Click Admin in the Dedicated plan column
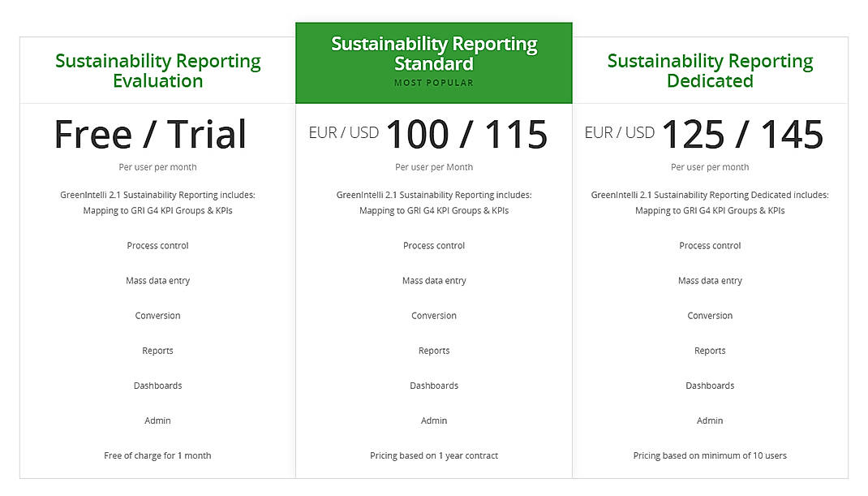 tap(710, 421)
